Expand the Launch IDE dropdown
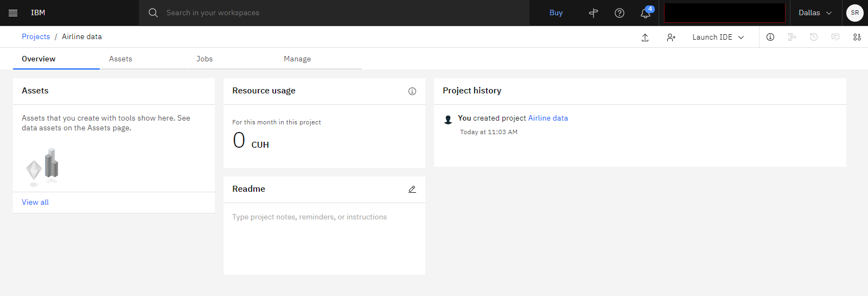Screen dimensions: 868x296 (718, 37)
